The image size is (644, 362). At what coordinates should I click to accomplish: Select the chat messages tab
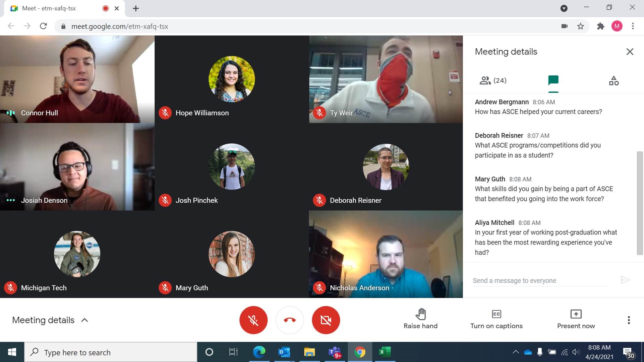(x=553, y=80)
